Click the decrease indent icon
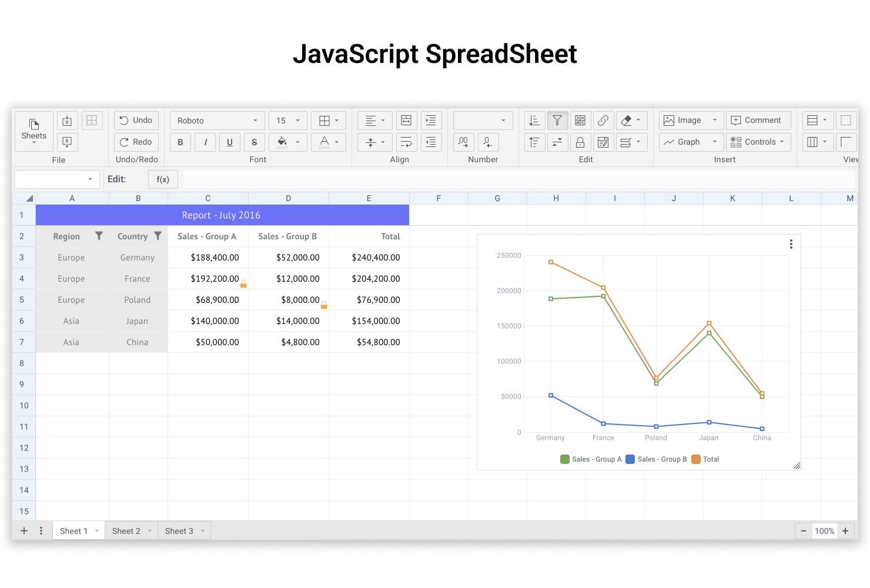Image resolution: width=870 pixels, height=588 pixels. click(431, 142)
